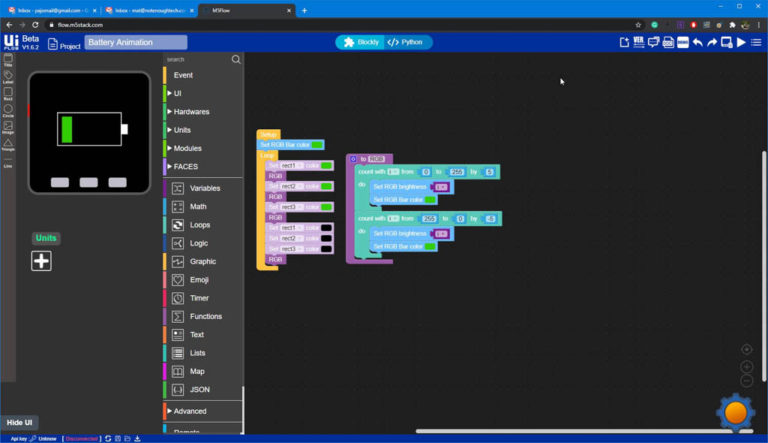The height and width of the screenshot is (443, 768).
Task: Open the rect1 dropdown in the first Set block
Action: pyautogui.click(x=290, y=165)
